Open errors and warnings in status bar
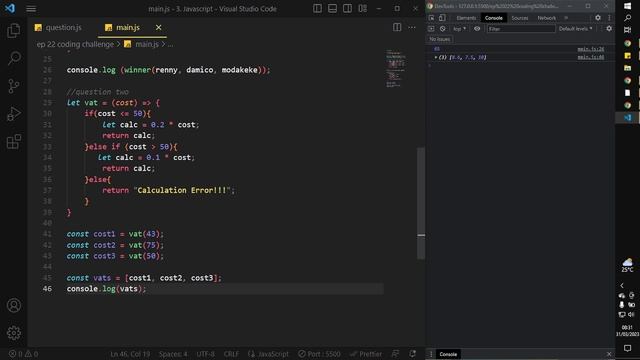The height and width of the screenshot is (360, 640). click(x=23, y=354)
